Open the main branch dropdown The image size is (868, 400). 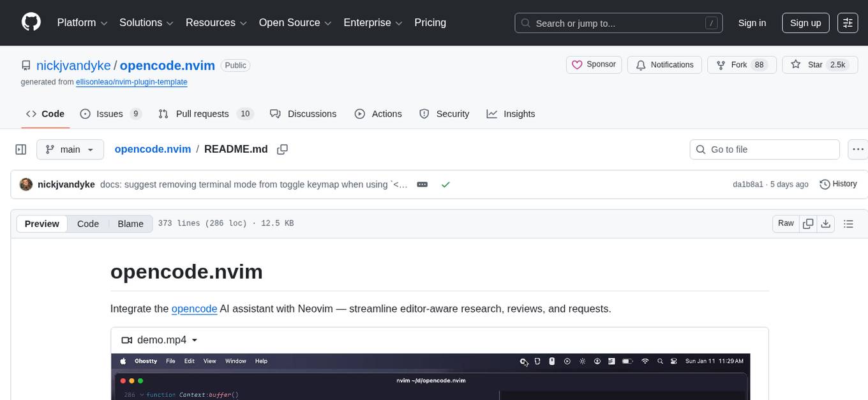(70, 149)
